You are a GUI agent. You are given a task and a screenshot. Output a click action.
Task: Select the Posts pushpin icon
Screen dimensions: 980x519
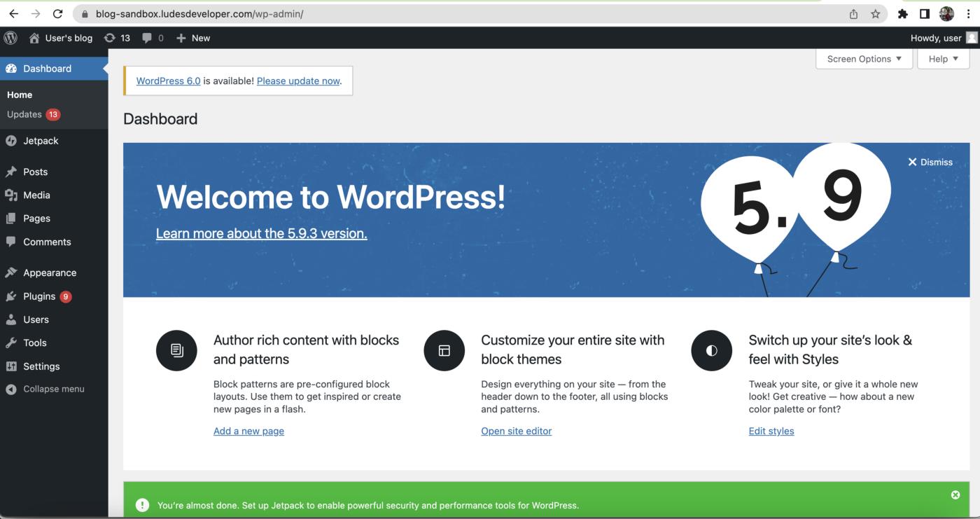point(13,172)
